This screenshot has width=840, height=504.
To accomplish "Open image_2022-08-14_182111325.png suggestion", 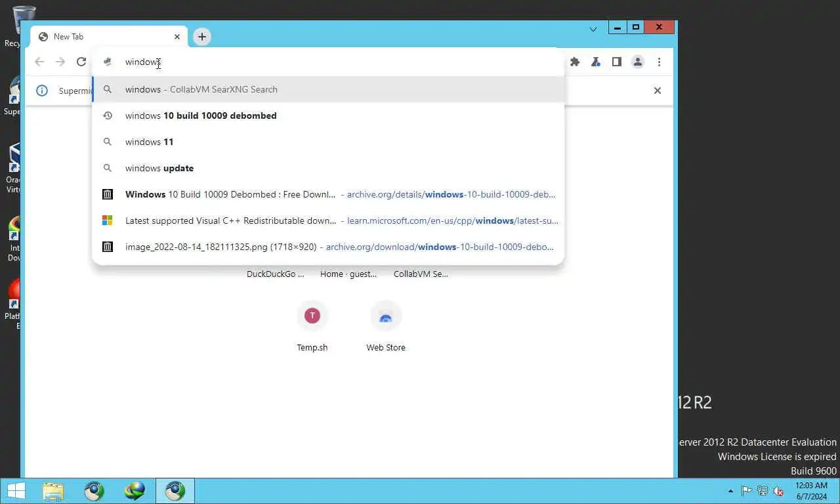I will (328, 247).
